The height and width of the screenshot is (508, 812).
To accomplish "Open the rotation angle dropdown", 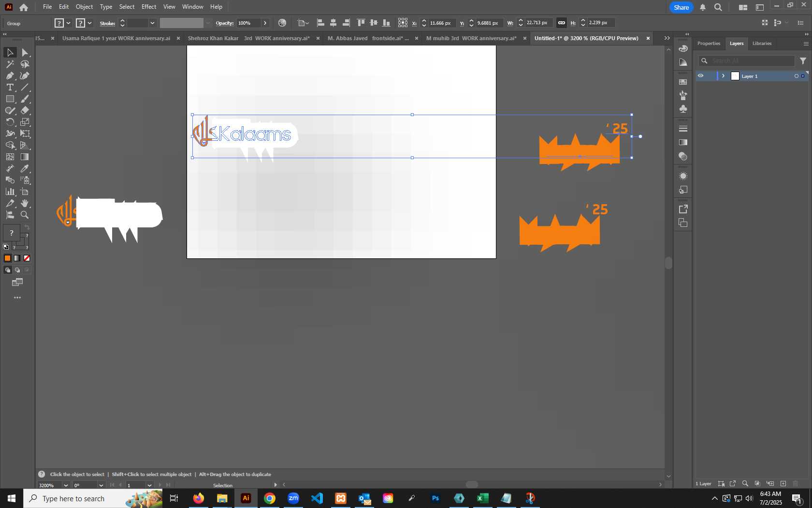I will (101, 485).
